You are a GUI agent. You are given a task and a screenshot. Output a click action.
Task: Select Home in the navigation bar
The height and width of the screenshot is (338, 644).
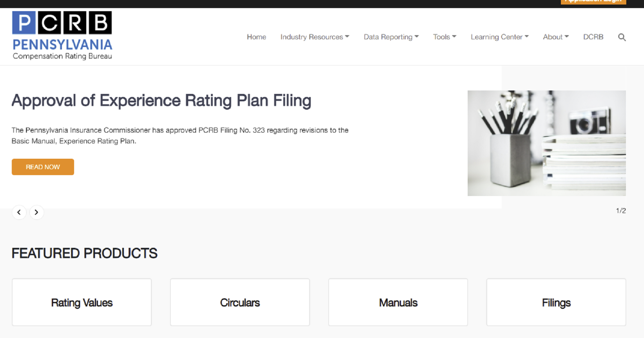click(256, 37)
